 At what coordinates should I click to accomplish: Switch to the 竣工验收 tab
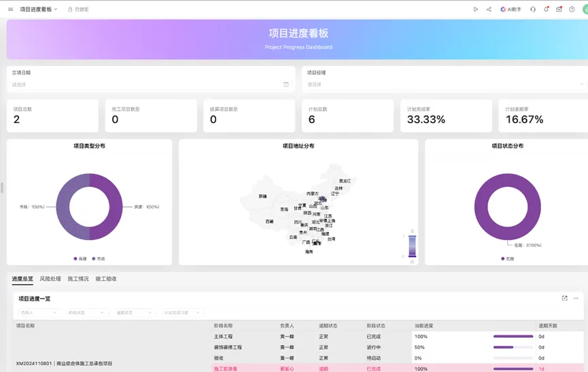(106, 279)
